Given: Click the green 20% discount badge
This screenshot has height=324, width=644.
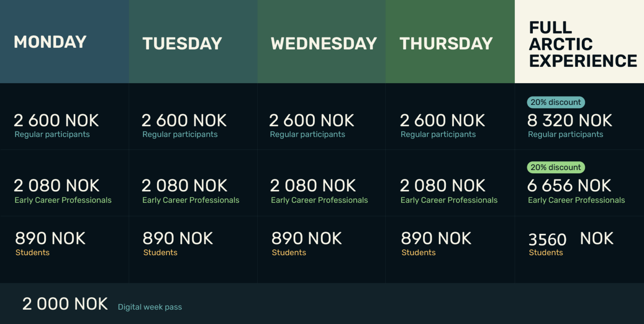Looking at the screenshot, I should click(x=556, y=167).
